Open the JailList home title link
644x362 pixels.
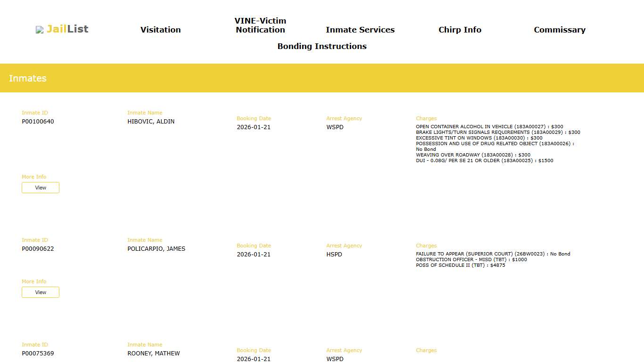click(67, 29)
